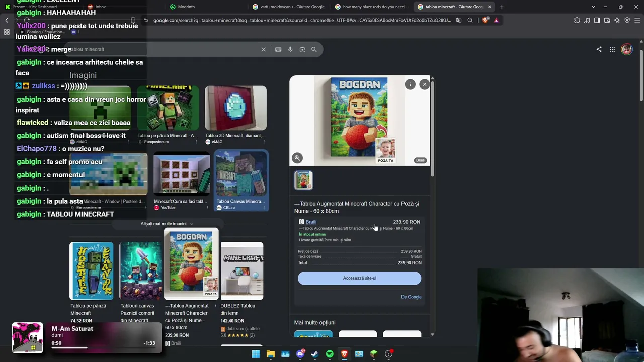Open the browser extensions puzzle icon
Image resolution: width=644 pixels, height=362 pixels.
coord(577,20)
